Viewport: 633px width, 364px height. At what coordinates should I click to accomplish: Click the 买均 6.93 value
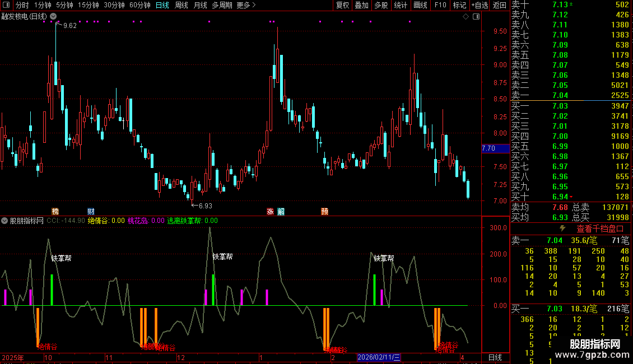point(560,217)
